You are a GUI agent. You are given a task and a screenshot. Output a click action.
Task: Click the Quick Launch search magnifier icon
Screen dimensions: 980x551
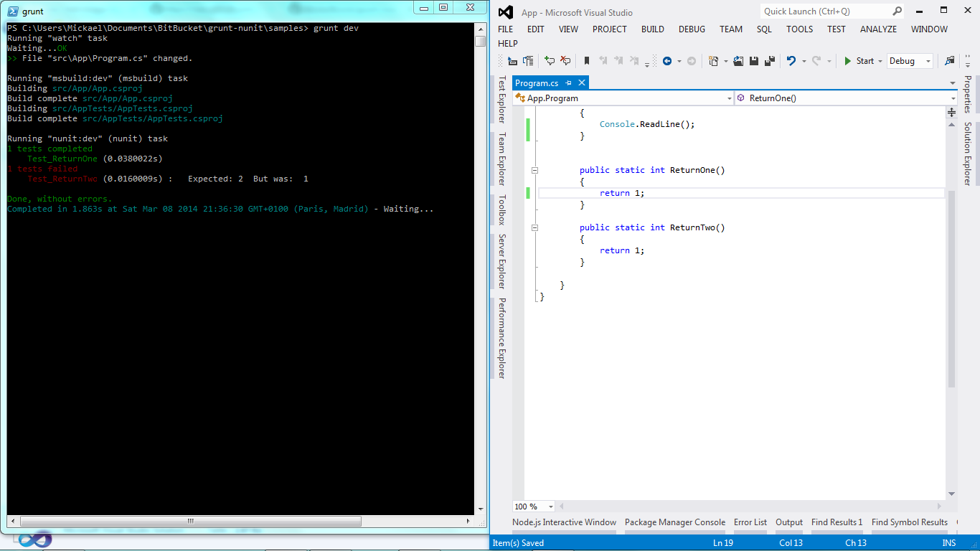(897, 11)
